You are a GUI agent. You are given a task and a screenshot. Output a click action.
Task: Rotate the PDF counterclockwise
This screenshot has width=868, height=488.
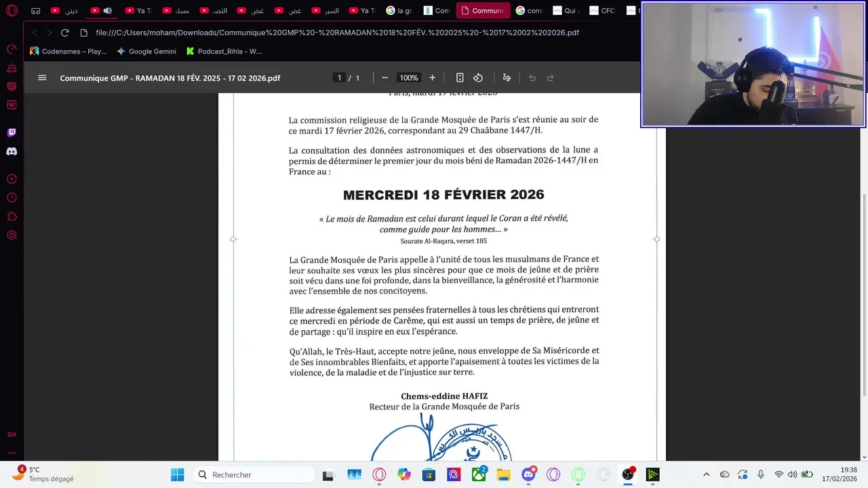[478, 78]
